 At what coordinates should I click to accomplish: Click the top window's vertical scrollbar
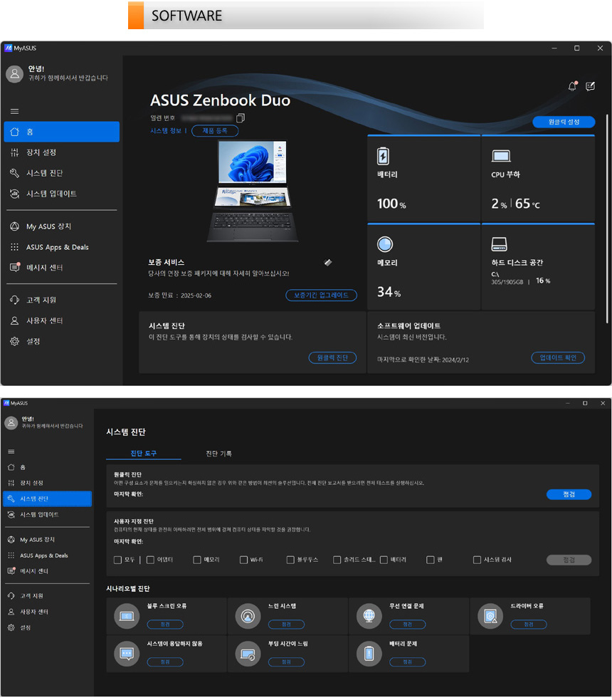607,214
